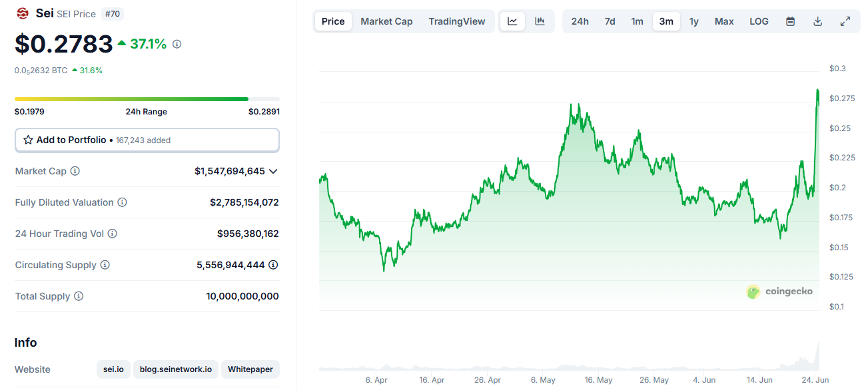Click the price line peak near 16. May
The image size is (868, 390).
point(578,105)
